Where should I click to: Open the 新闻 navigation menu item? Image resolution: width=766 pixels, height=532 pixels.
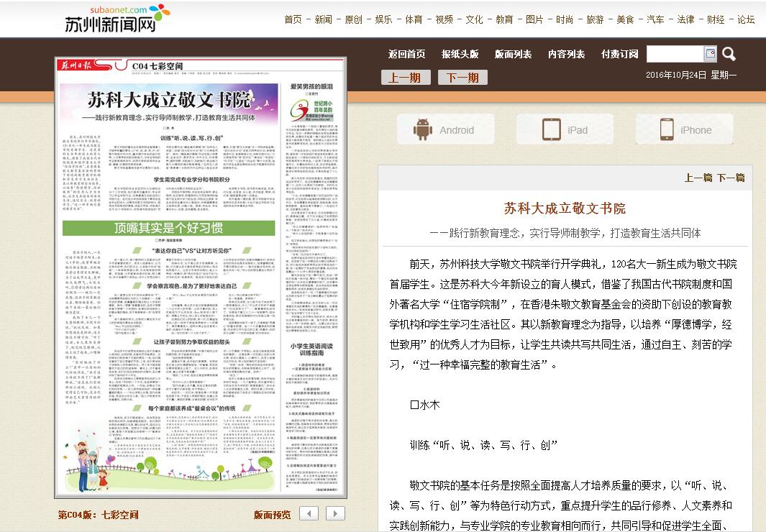click(x=324, y=19)
